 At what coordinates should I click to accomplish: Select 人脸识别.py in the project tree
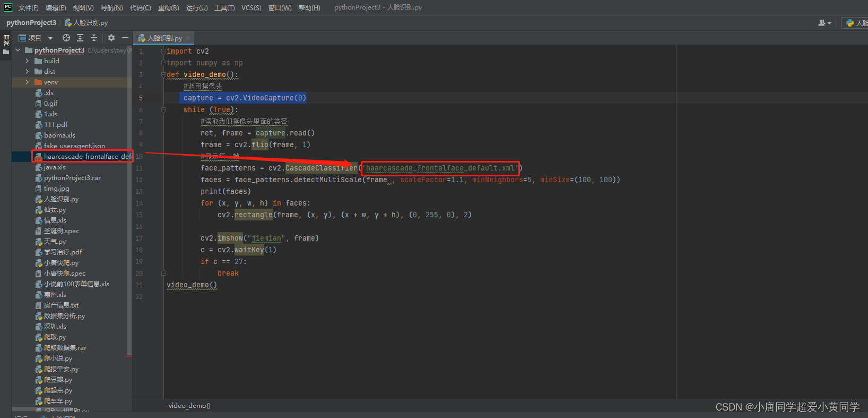coord(72,199)
